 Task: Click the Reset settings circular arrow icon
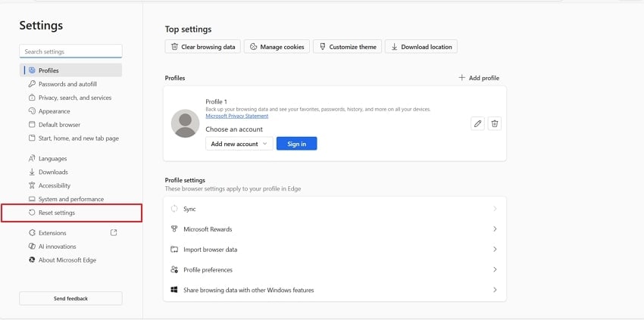pyautogui.click(x=32, y=213)
